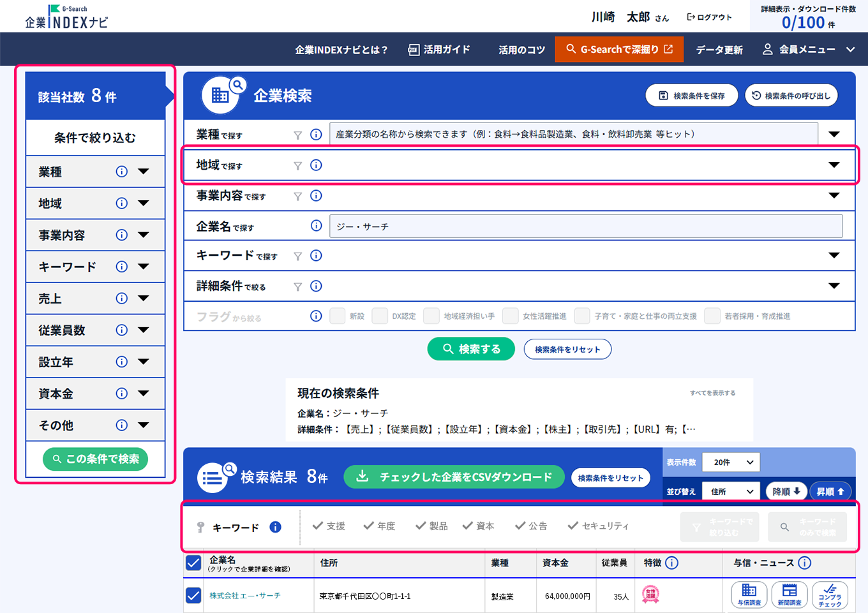Enable the DX認定 flag checkbox
The image size is (868, 613).
tap(380, 316)
